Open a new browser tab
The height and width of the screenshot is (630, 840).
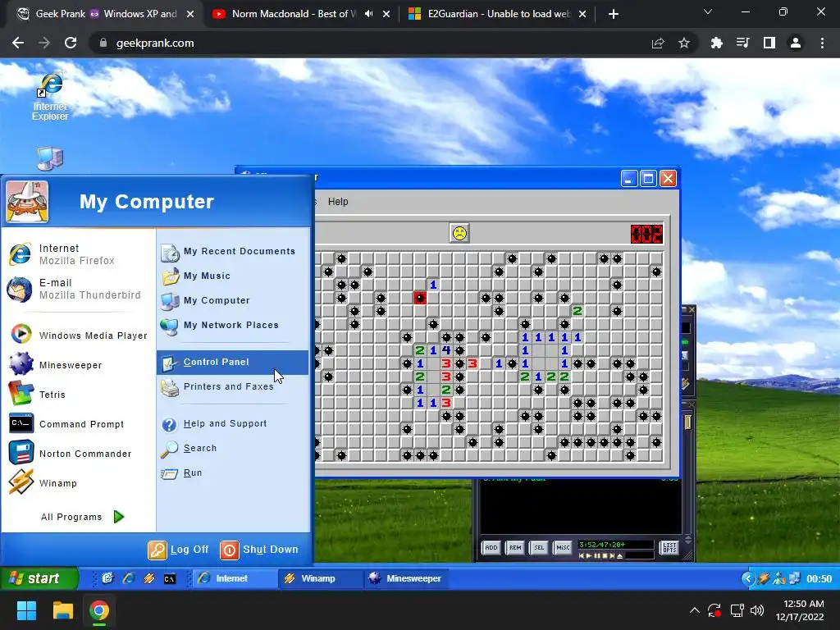(x=614, y=14)
